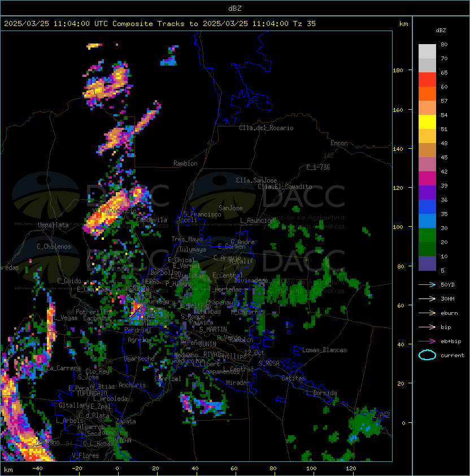
Task: Click the 12_Oct map label
Action: [254, 353]
